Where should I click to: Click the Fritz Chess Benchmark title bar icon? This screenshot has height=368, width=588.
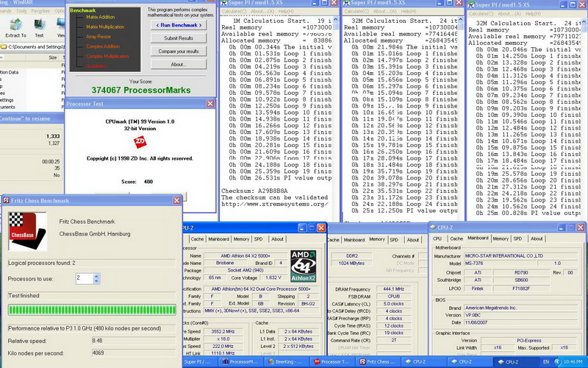pos(6,200)
